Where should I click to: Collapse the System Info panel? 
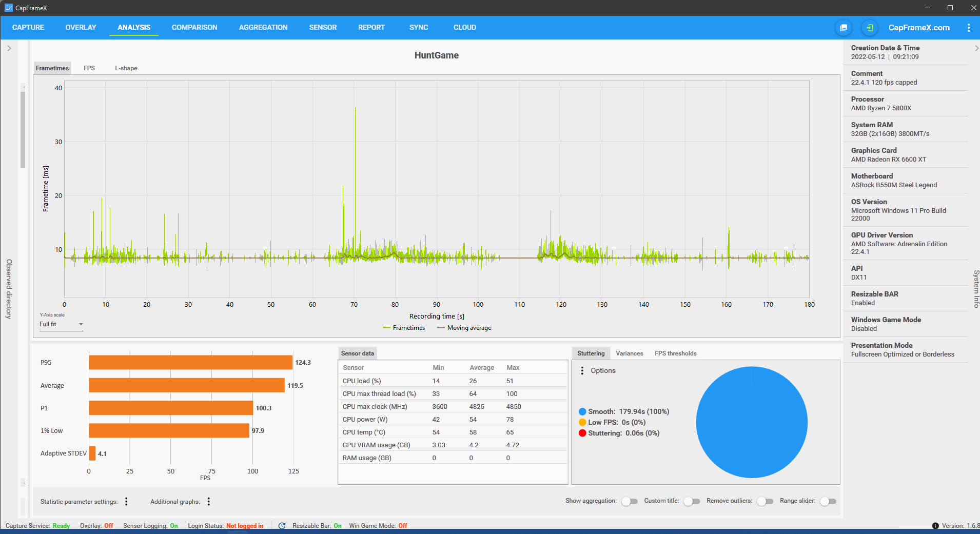click(976, 48)
